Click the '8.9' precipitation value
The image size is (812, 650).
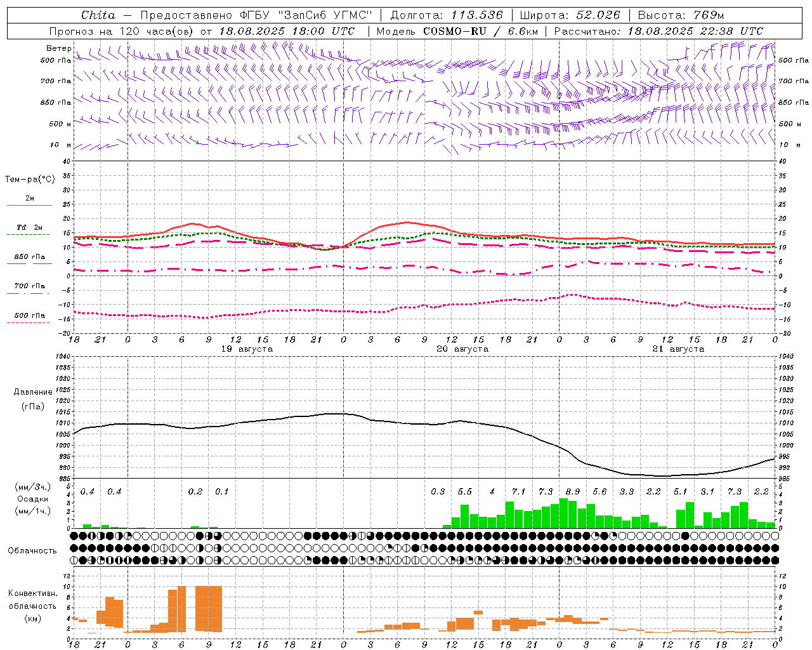point(573,492)
